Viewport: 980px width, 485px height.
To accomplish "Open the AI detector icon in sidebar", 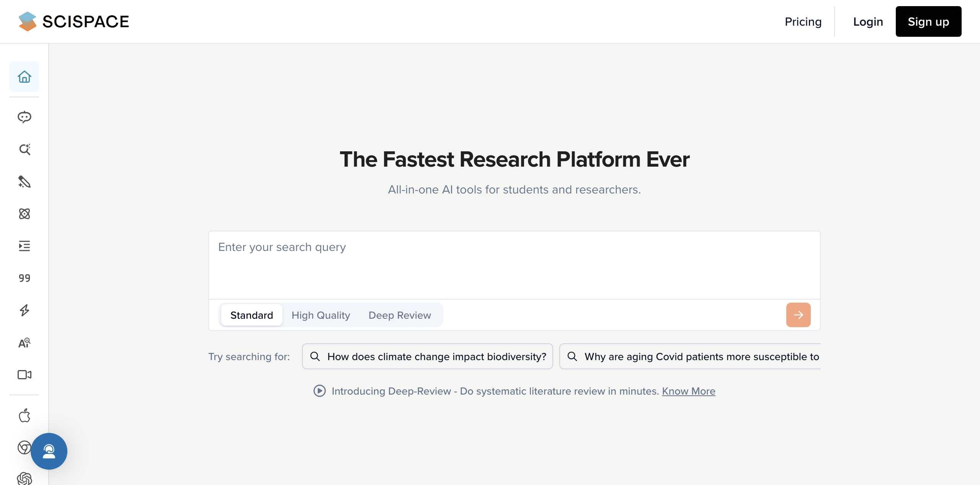I will 24,342.
